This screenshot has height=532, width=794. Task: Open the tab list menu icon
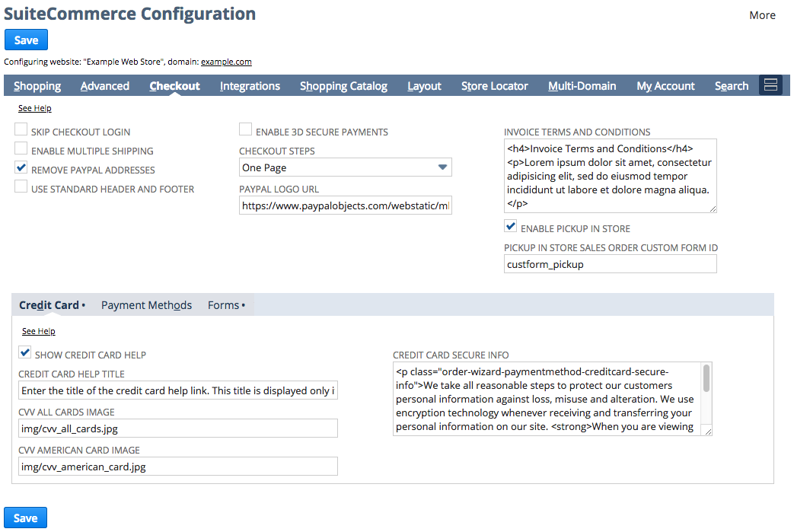click(770, 85)
